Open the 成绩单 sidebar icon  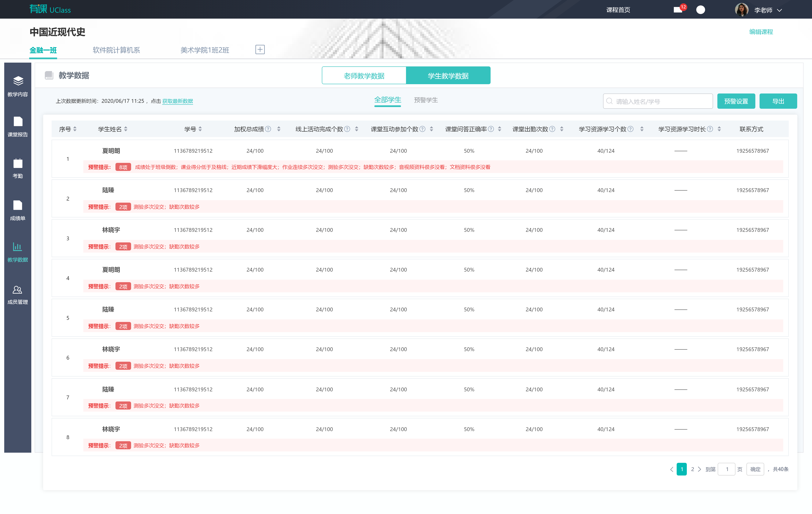pos(18,205)
